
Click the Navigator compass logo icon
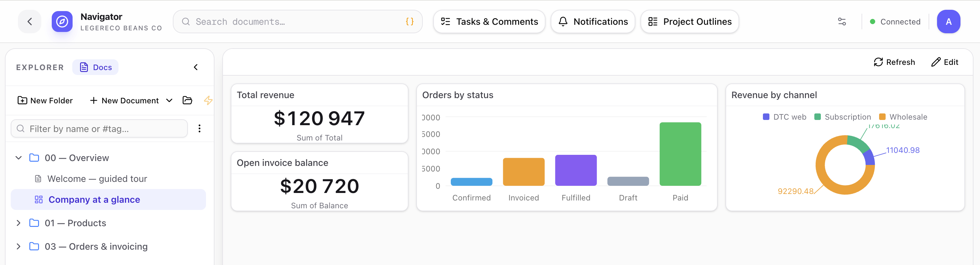62,22
